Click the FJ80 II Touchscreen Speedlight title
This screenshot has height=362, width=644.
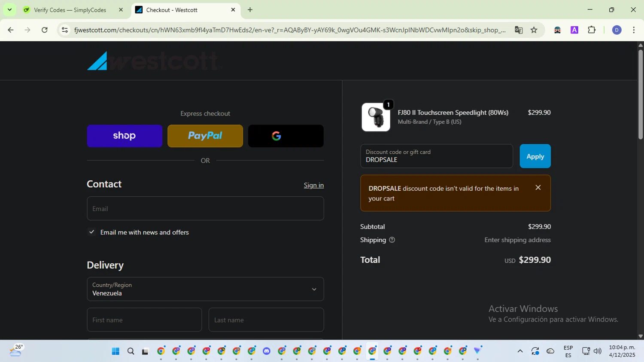(453, 113)
